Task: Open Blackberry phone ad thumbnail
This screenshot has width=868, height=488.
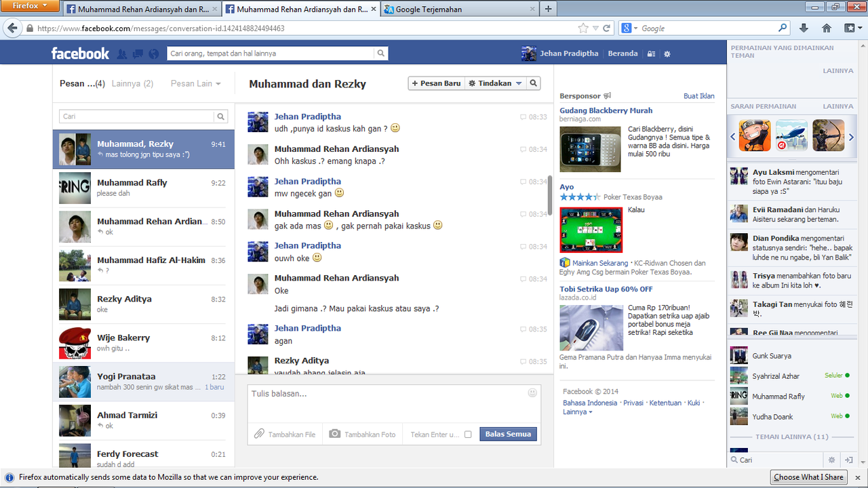Action: point(590,149)
